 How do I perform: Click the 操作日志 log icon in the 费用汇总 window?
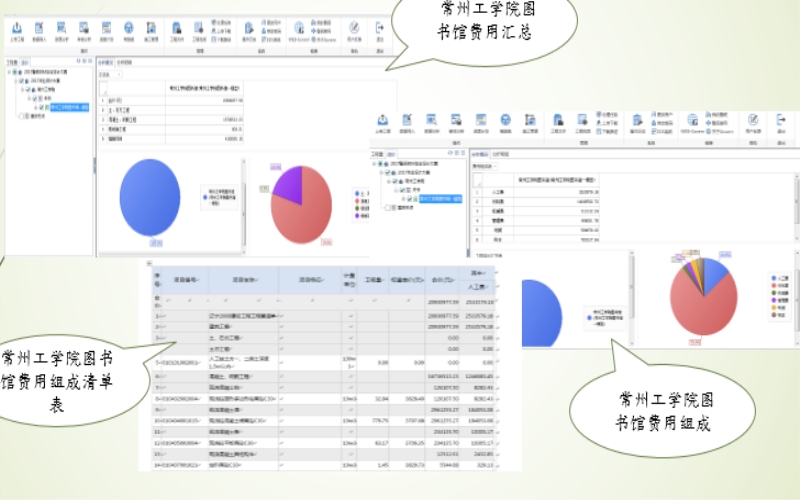coord(248,29)
